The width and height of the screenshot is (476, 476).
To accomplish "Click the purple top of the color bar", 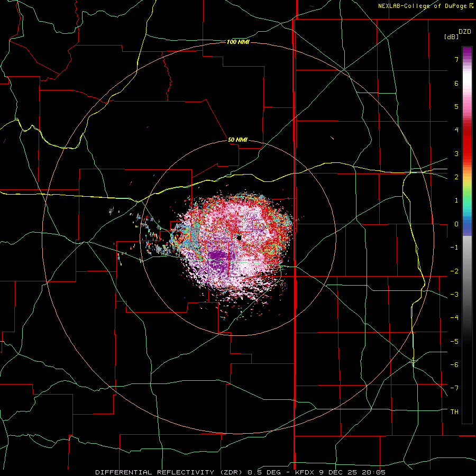I will [467, 52].
